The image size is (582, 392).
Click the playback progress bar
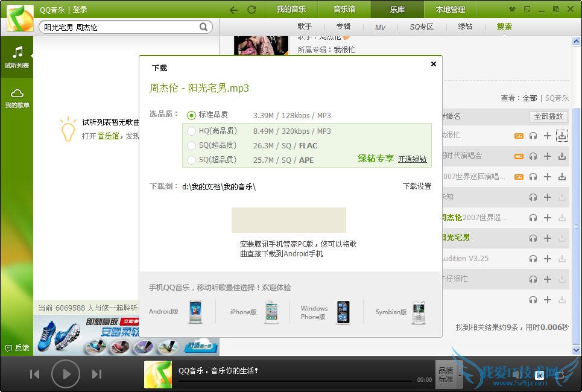click(x=295, y=381)
